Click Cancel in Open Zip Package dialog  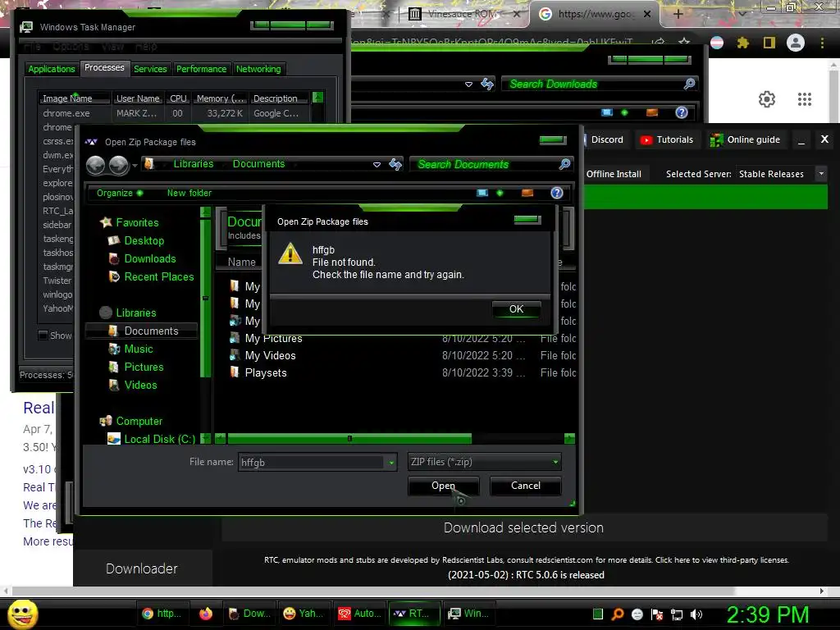(x=525, y=486)
